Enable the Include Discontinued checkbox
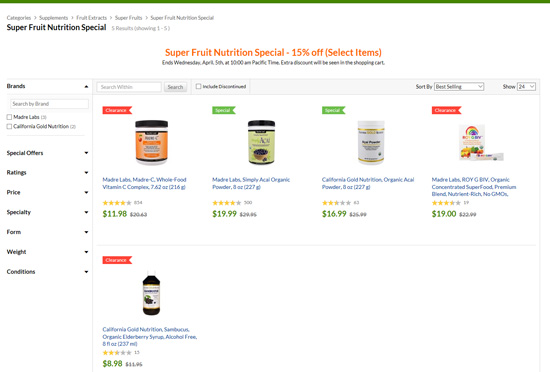Screen dimensions: 550x372 (x=199, y=86)
